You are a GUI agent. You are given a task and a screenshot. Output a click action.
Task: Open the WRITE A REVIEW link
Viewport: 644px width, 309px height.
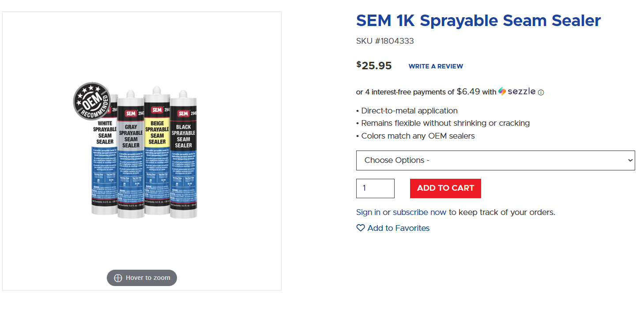pyautogui.click(x=436, y=66)
